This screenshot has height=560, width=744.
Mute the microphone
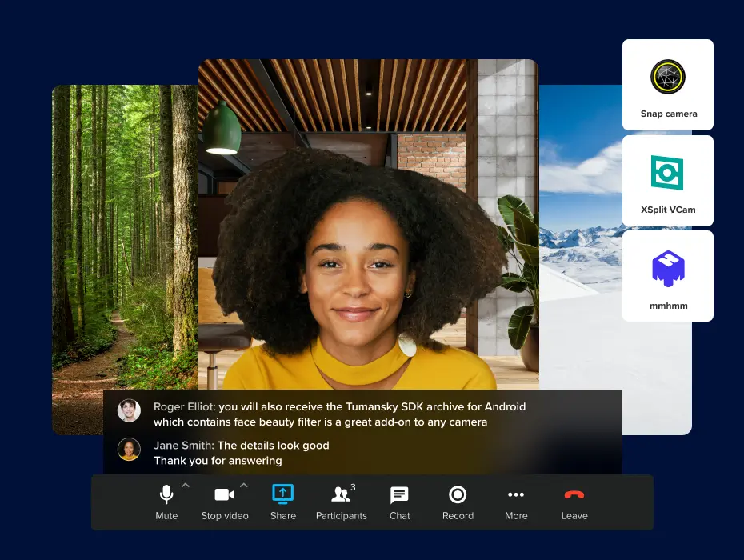166,494
